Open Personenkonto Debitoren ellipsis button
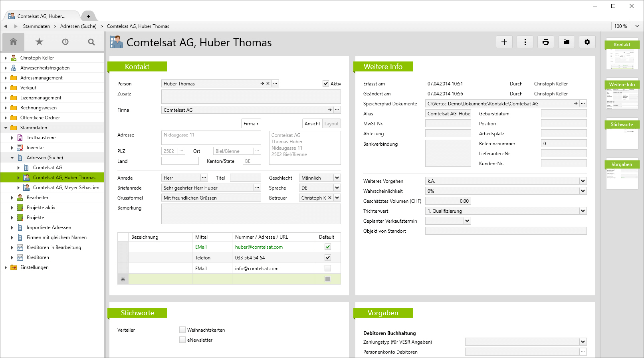Image resolution: width=644 pixels, height=358 pixels. tap(583, 352)
